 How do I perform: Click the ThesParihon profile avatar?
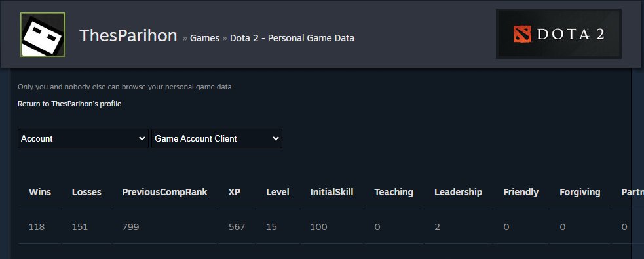pos(43,35)
